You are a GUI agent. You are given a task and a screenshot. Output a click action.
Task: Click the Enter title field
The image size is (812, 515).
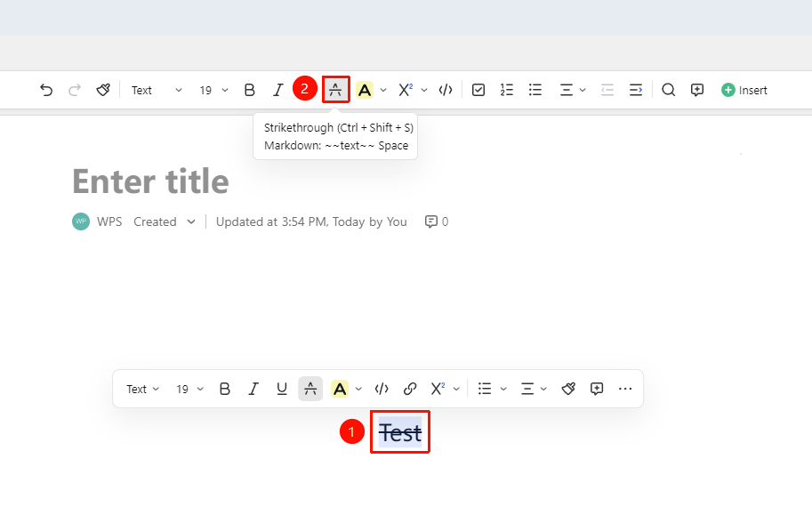point(150,181)
